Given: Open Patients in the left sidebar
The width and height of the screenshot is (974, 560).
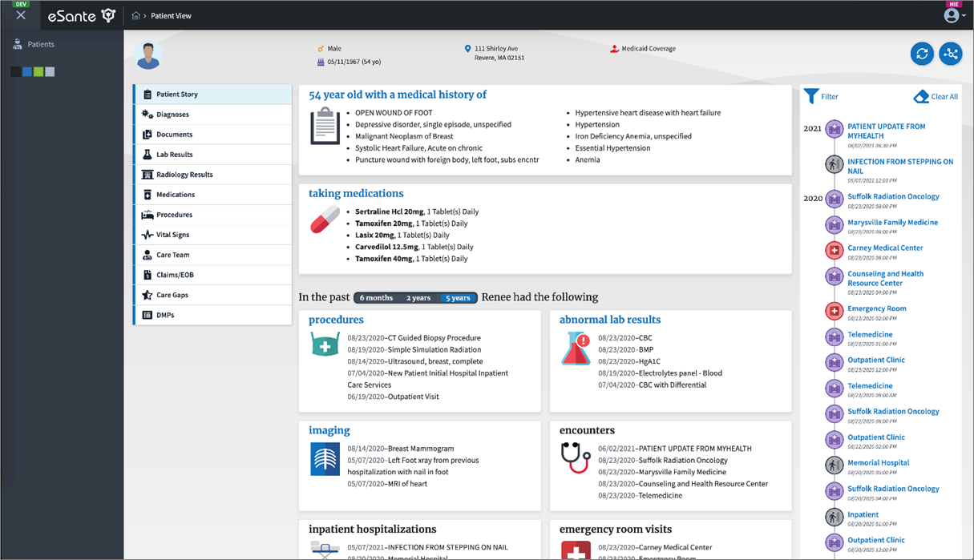Looking at the screenshot, I should pos(34,45).
